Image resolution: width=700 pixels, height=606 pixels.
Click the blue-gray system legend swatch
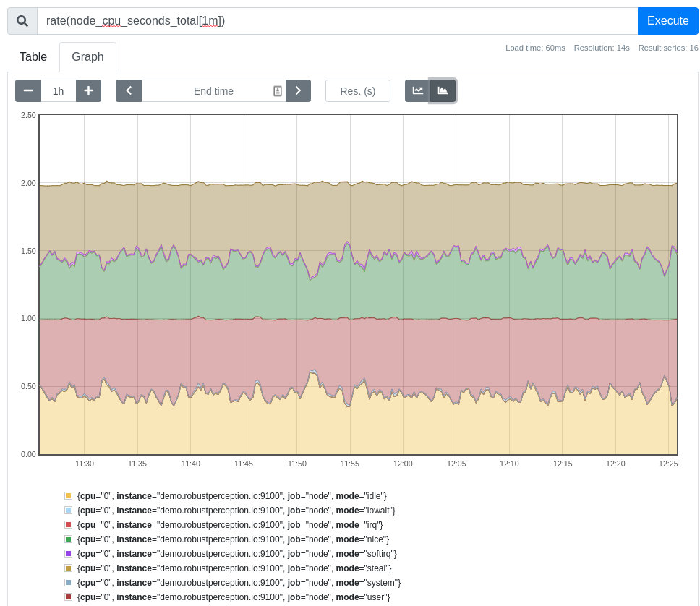tap(68, 583)
